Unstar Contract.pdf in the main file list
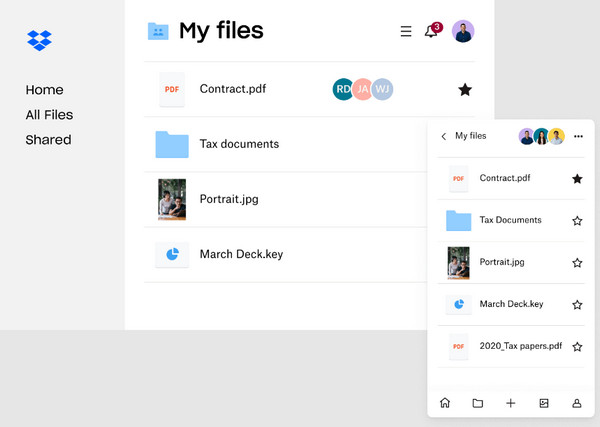The height and width of the screenshot is (427, 600). (x=465, y=90)
